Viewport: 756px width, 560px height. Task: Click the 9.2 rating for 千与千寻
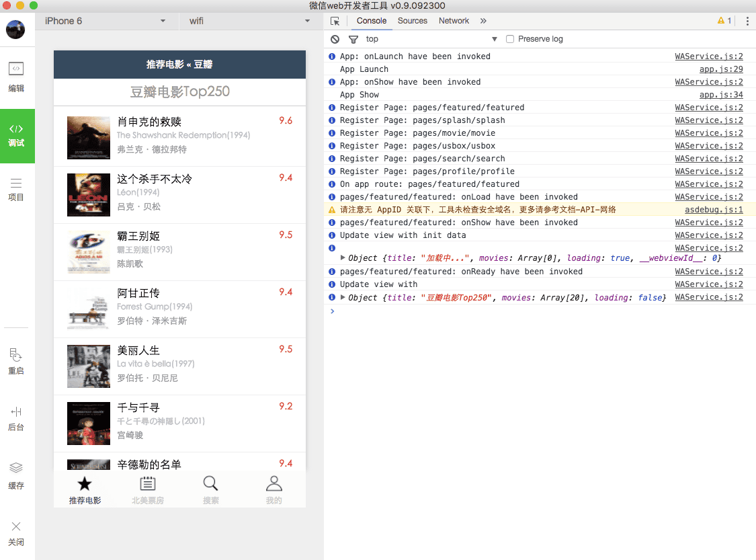pyautogui.click(x=286, y=406)
